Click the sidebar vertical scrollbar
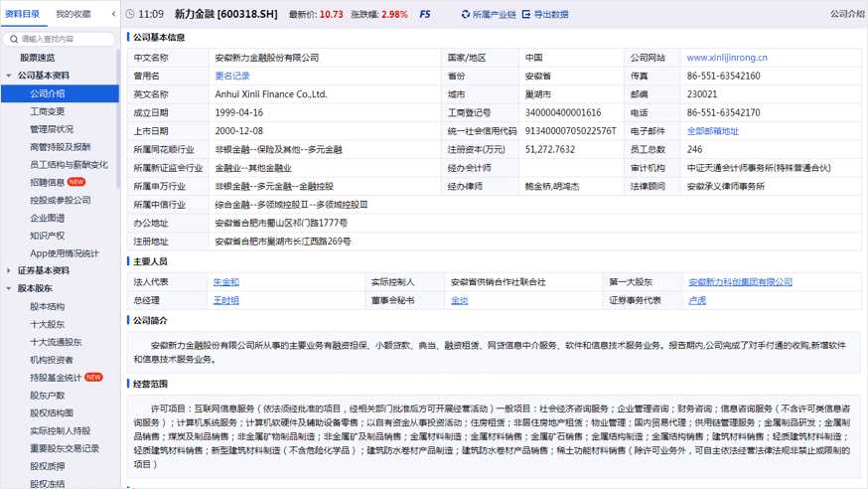Image resolution: width=868 pixels, height=489 pixels. pos(117,119)
